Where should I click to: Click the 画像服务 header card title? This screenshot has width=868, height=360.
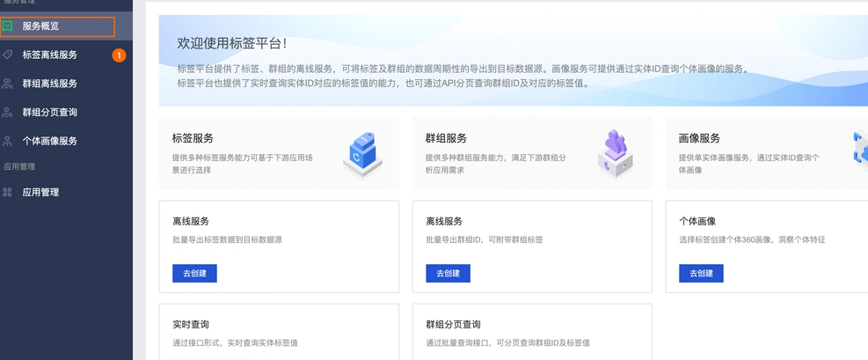pyautogui.click(x=700, y=138)
